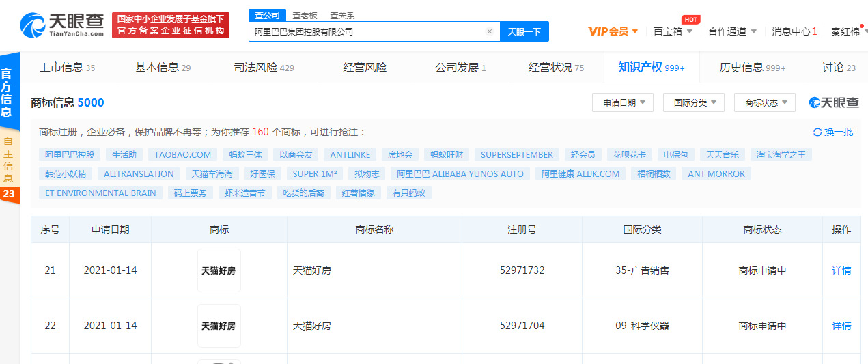Click the 生活助 trademark tag

(124, 154)
